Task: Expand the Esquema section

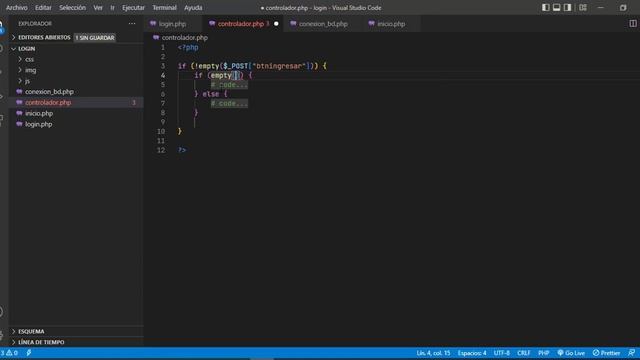Action: pyautogui.click(x=31, y=331)
